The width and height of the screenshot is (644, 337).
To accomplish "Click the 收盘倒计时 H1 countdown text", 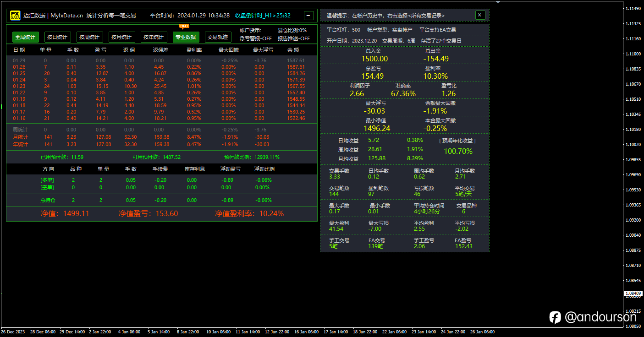I will pos(263,15).
